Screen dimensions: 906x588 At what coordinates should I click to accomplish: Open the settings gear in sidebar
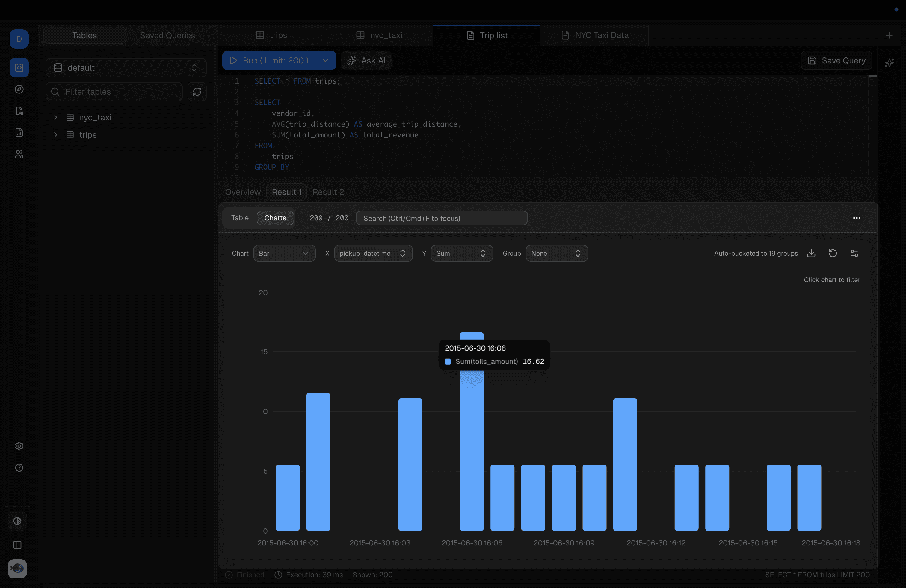tap(19, 446)
